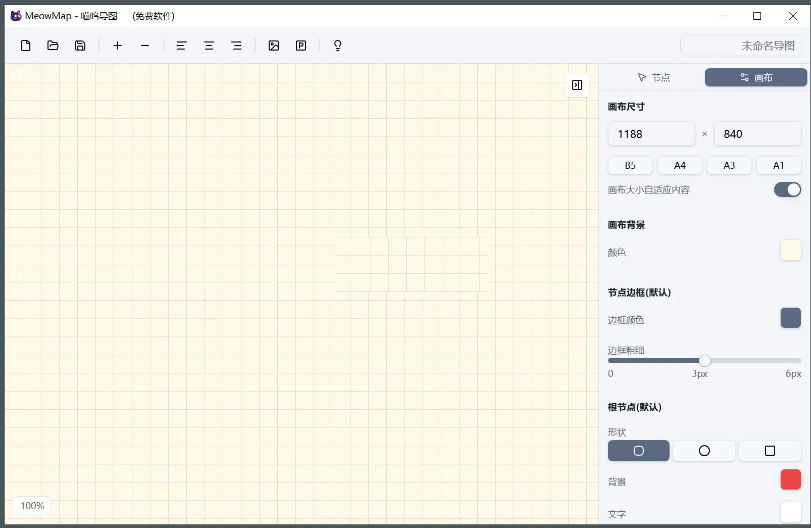
Task: Set canvas size to A3
Action: coord(729,165)
